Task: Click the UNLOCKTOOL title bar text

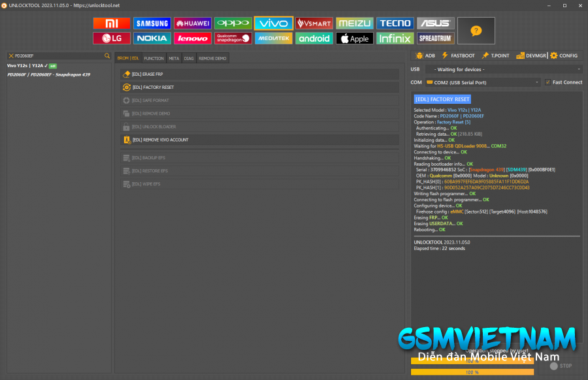Action: pyautogui.click(x=64, y=5)
